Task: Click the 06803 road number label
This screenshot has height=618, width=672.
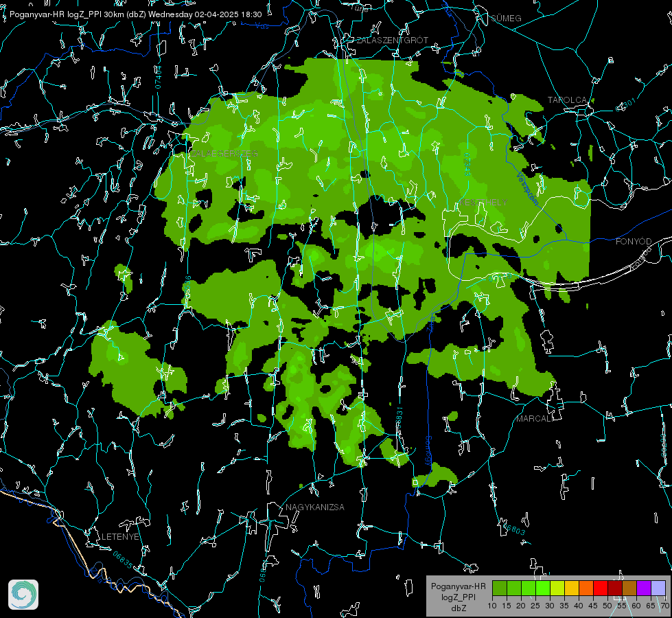Action: (513, 528)
